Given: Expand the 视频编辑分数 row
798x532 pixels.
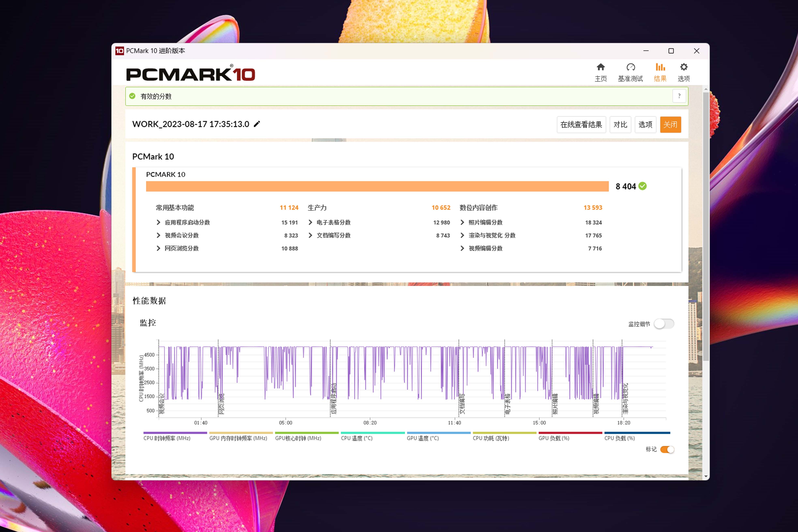Looking at the screenshot, I should [462, 248].
